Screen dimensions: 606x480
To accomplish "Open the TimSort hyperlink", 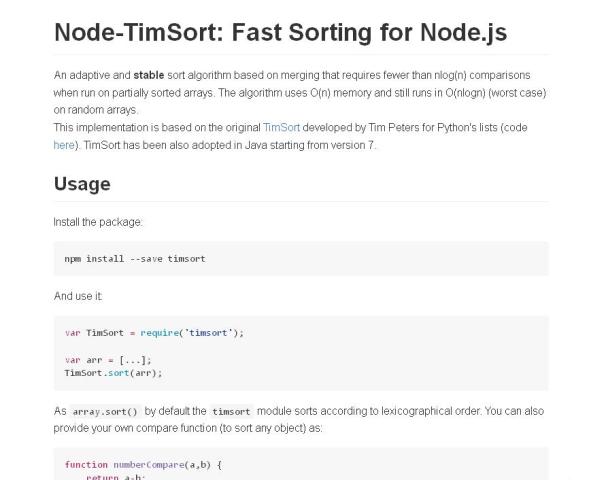I will pos(279,128).
